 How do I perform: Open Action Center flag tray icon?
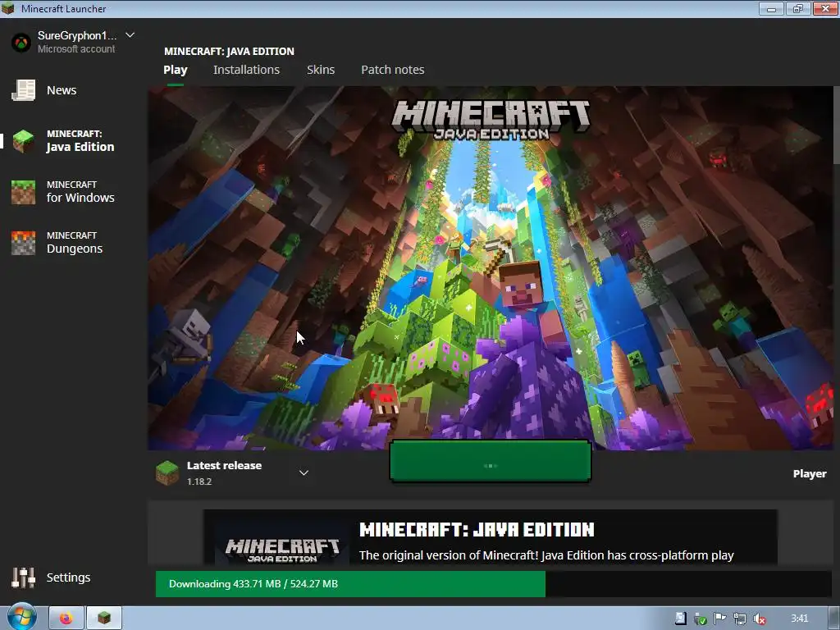click(x=720, y=619)
